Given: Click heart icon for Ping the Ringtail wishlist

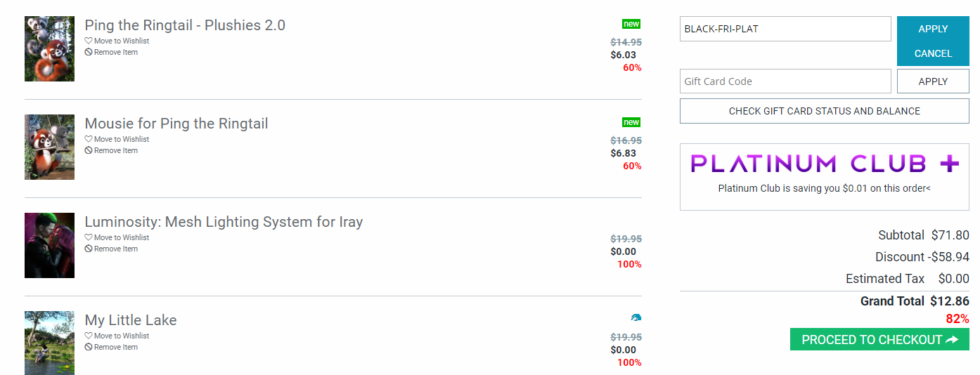Looking at the screenshot, I should point(89,41).
